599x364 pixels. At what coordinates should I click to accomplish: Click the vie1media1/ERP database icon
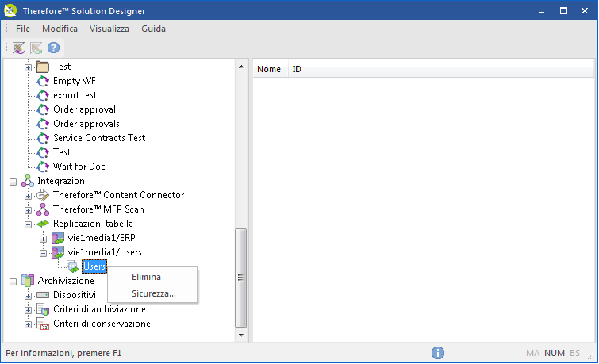tap(58, 238)
